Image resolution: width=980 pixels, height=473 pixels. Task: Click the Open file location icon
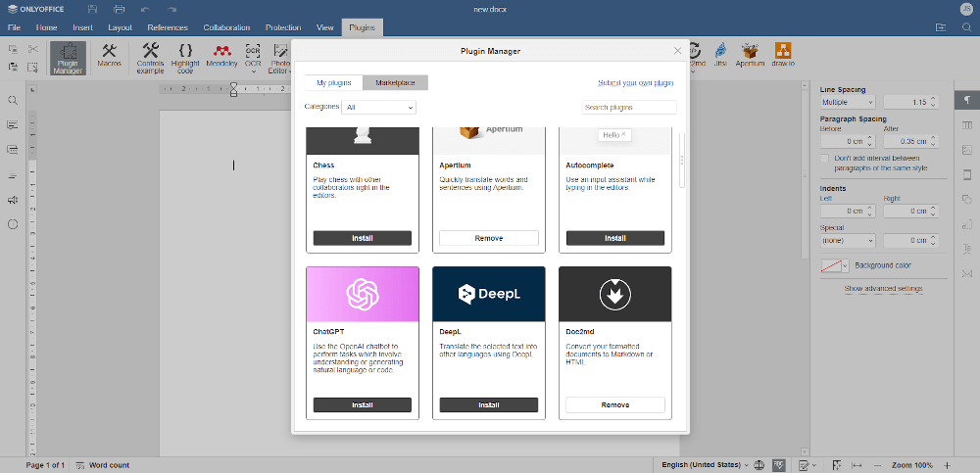940,27
